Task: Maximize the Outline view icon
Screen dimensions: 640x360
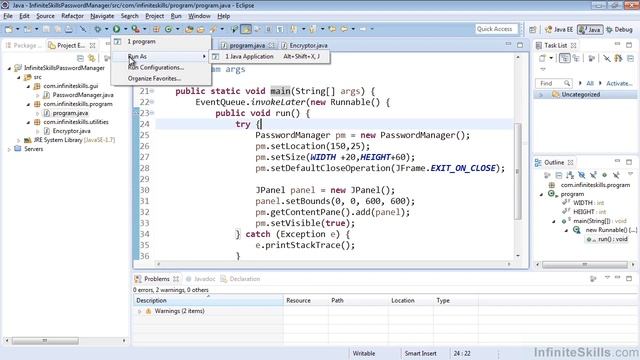Action: tap(629, 162)
